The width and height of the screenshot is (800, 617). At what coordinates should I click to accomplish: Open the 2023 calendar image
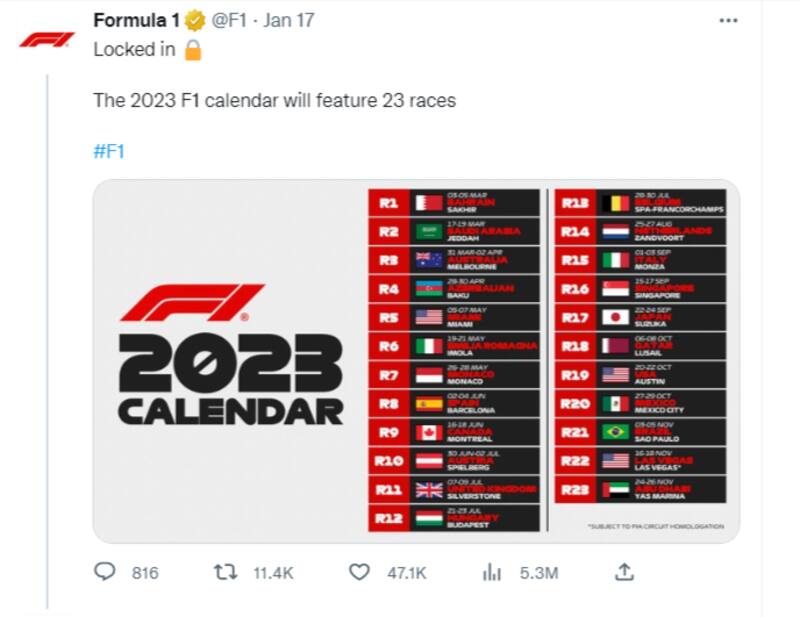coord(416,360)
